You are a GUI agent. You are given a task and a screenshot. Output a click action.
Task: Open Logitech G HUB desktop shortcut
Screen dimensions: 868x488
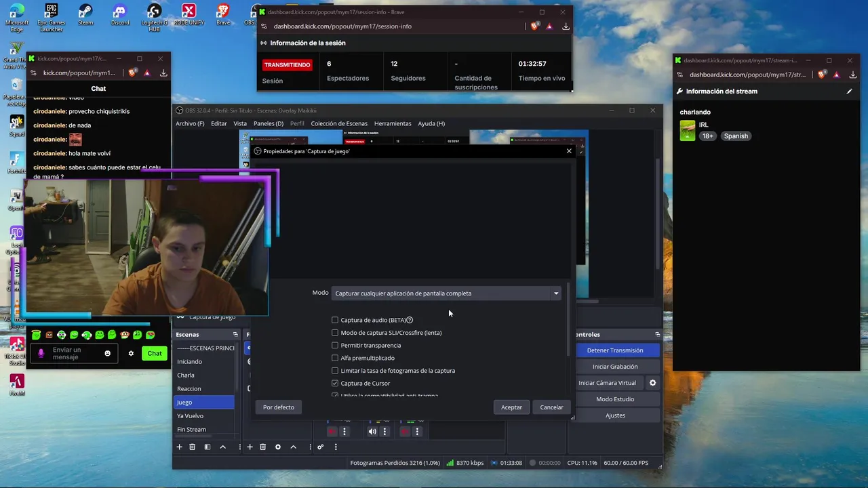pyautogui.click(x=155, y=18)
